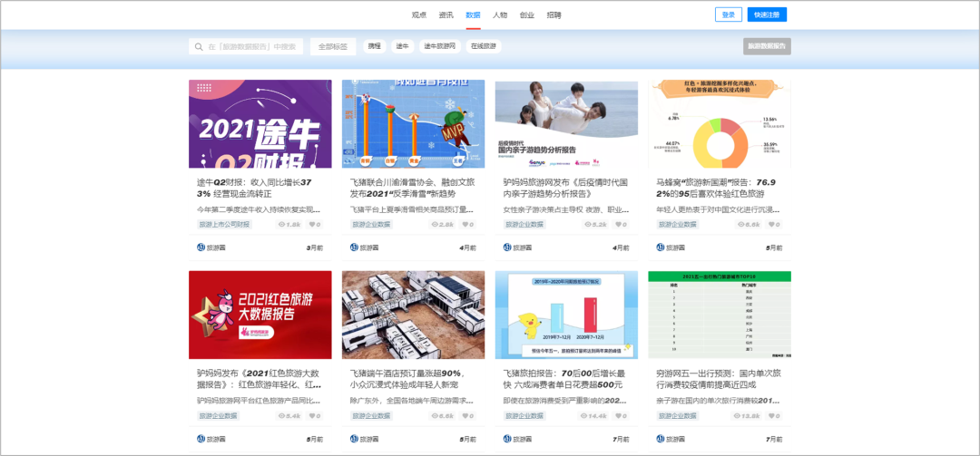This screenshot has width=980, height=456.
Task: Open the 2021红色旅游大数据报告 thumbnail
Action: point(260,315)
